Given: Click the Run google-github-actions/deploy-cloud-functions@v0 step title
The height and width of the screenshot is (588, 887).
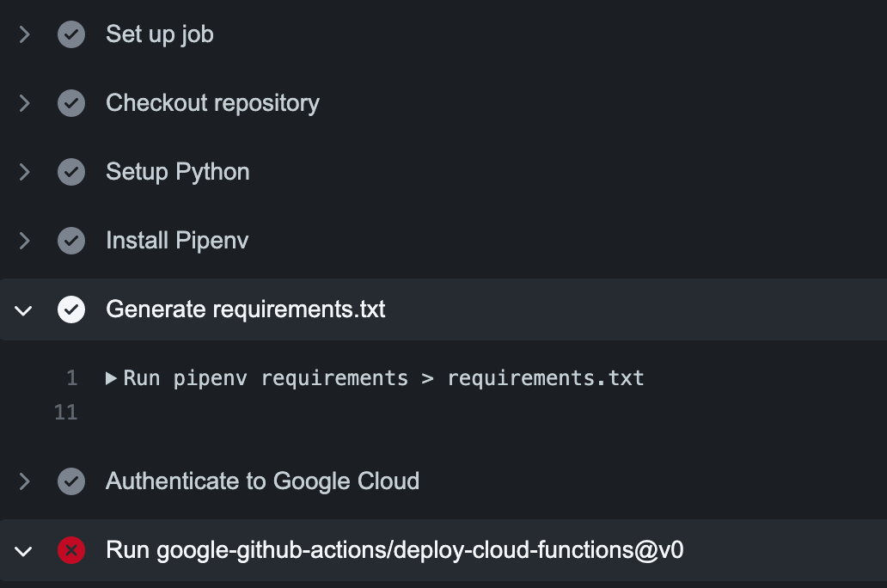Looking at the screenshot, I should [x=395, y=550].
